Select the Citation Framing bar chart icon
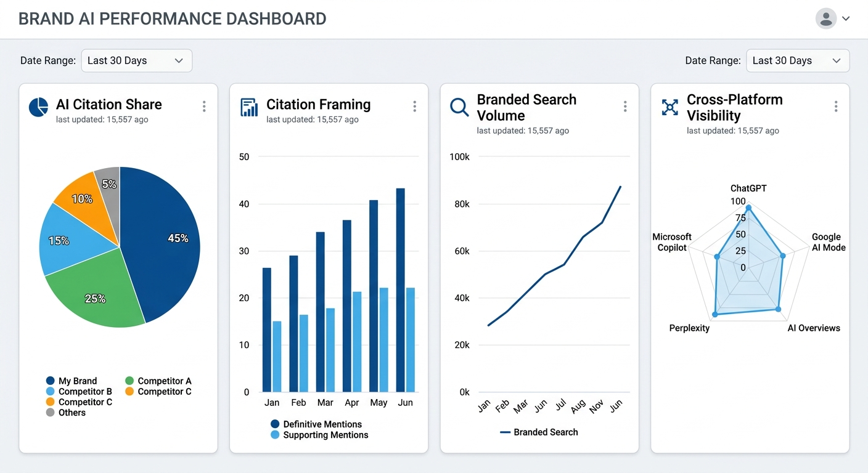The width and height of the screenshot is (868, 473). [248, 107]
